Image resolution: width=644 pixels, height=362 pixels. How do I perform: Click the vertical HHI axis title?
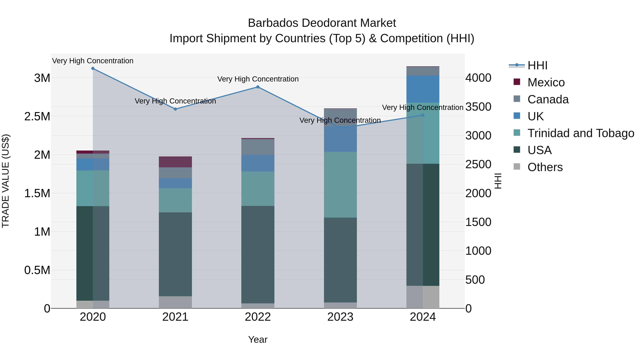[498, 181]
